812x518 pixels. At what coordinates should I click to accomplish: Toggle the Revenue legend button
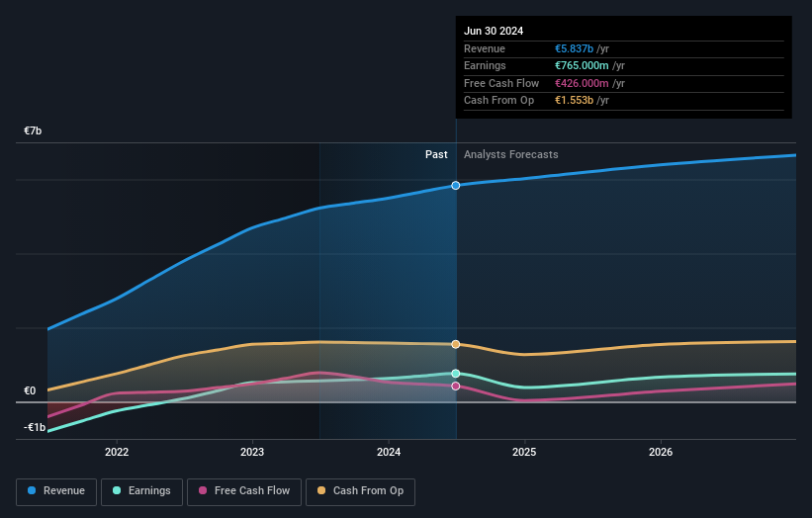56,491
